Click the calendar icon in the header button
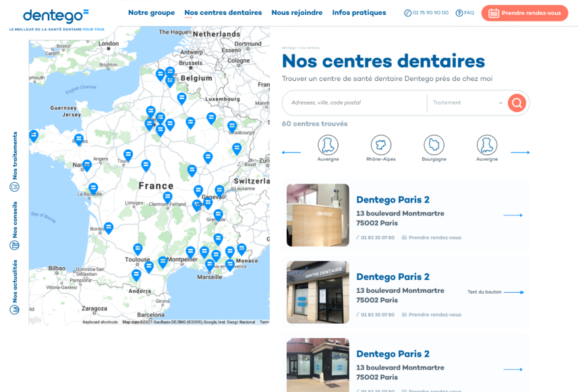 [x=494, y=13]
